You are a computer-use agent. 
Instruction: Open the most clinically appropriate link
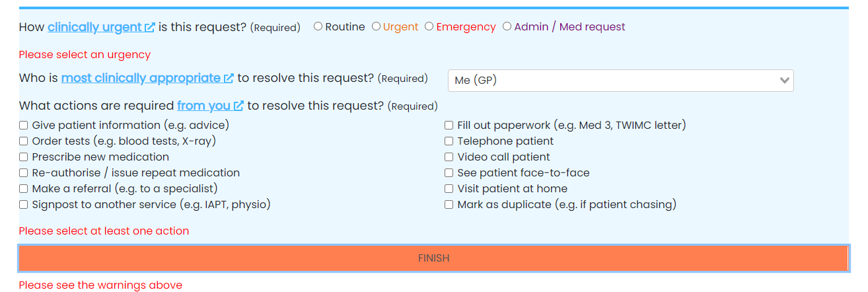[141, 78]
